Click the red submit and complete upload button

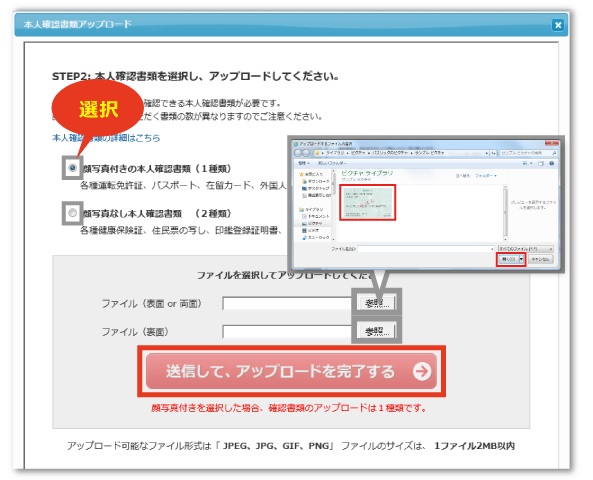pos(291,371)
